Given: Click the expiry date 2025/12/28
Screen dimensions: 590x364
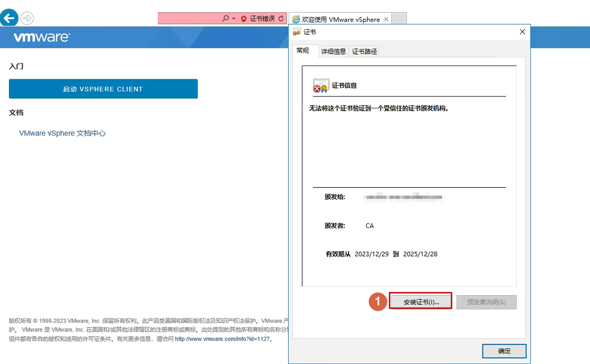Looking at the screenshot, I should (x=420, y=254).
